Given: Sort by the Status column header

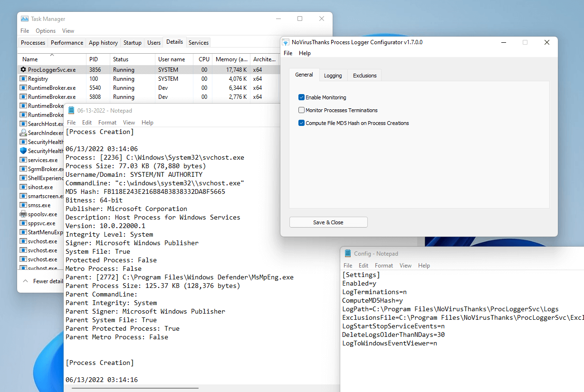Looking at the screenshot, I should tap(133, 59).
